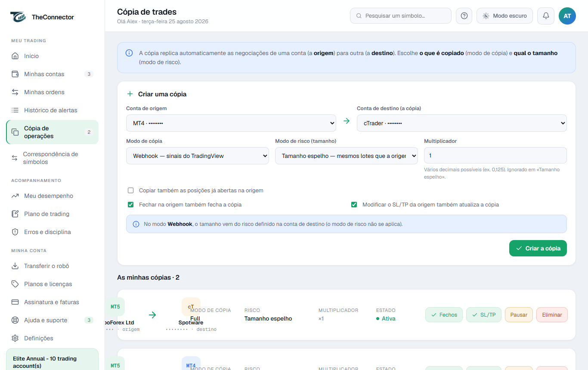Viewport: 588px width, 370px height.
Task: Open Erros e disciplina page
Action: pyautogui.click(x=53, y=232)
